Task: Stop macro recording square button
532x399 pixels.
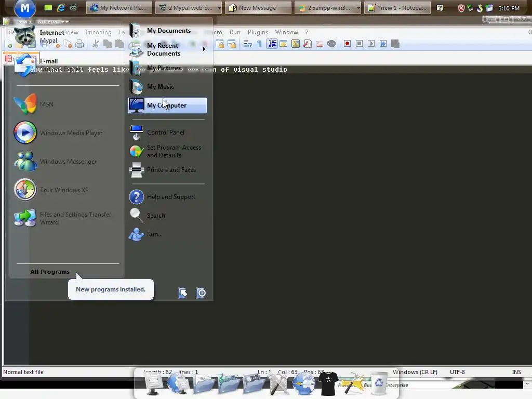Action: [360, 44]
